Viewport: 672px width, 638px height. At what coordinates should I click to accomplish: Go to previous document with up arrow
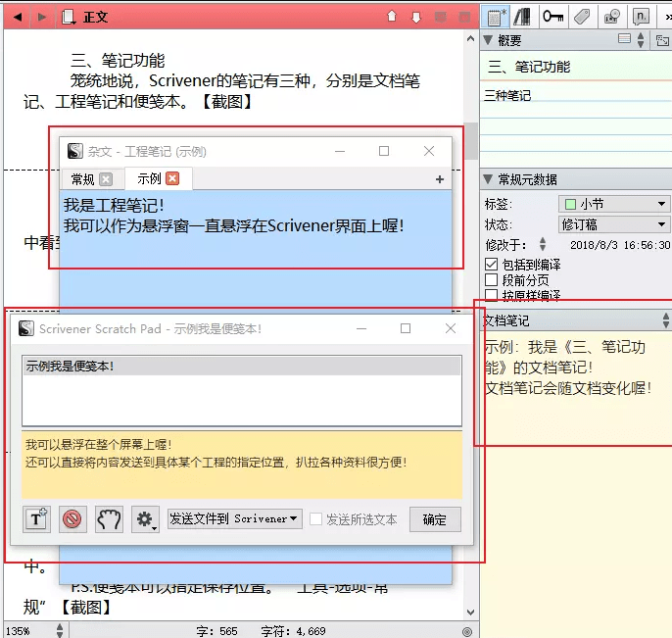click(x=392, y=17)
